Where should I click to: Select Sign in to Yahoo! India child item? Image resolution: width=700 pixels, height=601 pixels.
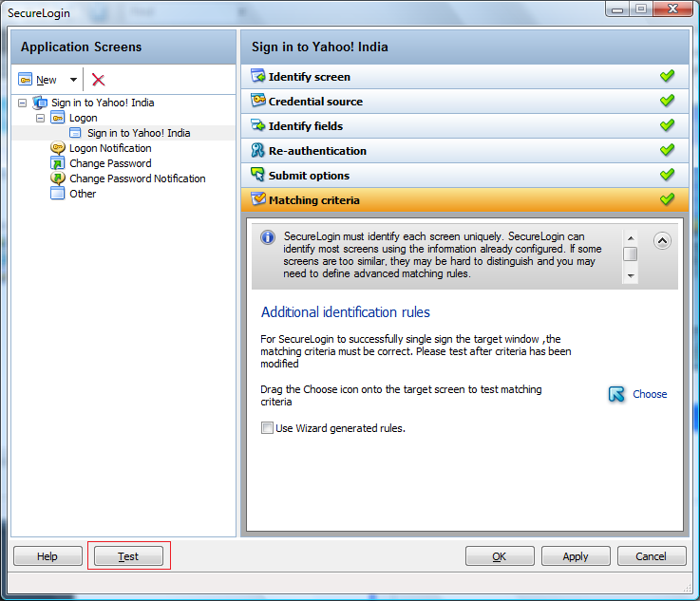pos(139,133)
